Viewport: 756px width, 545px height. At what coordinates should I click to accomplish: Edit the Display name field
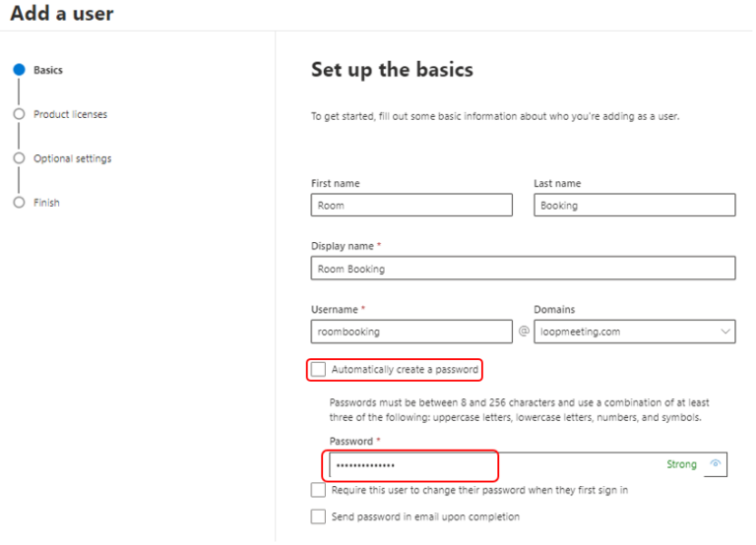tap(523, 268)
